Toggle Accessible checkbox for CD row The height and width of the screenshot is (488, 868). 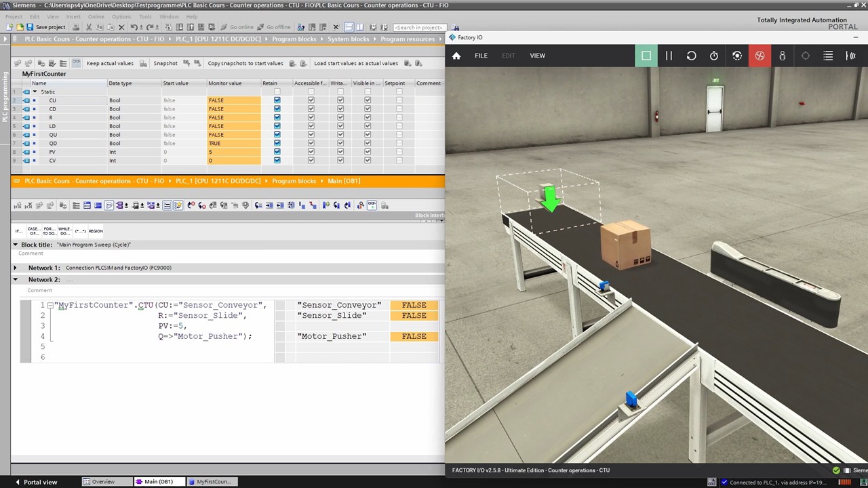click(311, 108)
